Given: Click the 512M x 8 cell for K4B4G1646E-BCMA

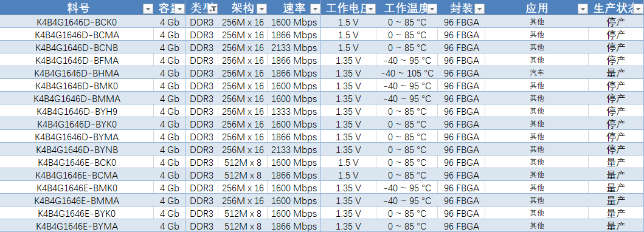Looking at the screenshot, I should pos(243,176).
